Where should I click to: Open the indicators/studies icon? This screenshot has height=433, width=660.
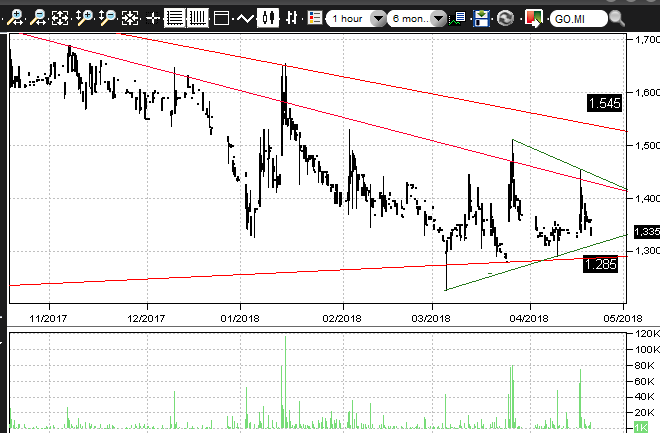click(457, 19)
